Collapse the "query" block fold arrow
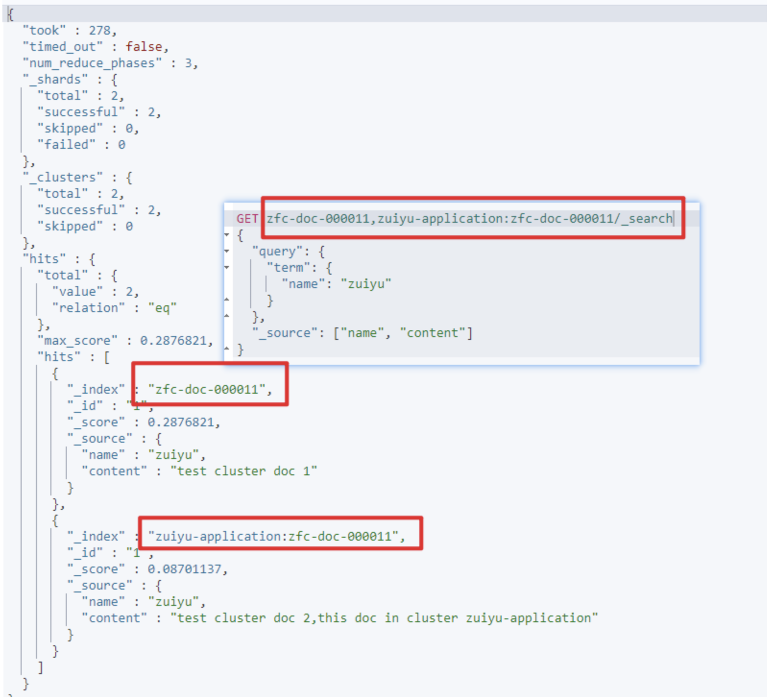 tap(227, 251)
